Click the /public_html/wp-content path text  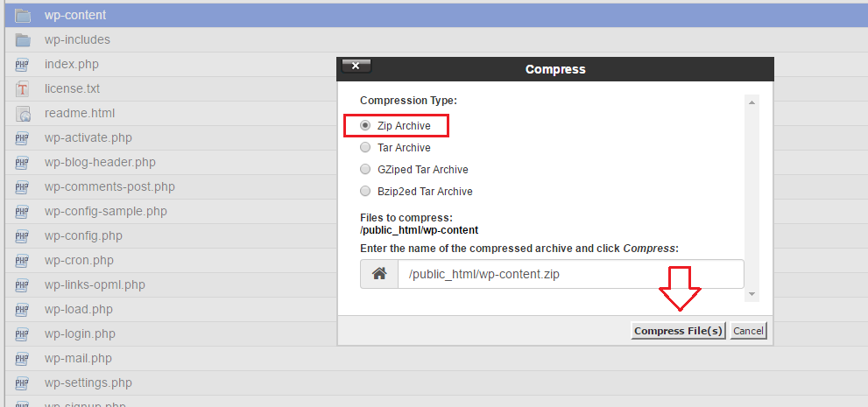[419, 230]
